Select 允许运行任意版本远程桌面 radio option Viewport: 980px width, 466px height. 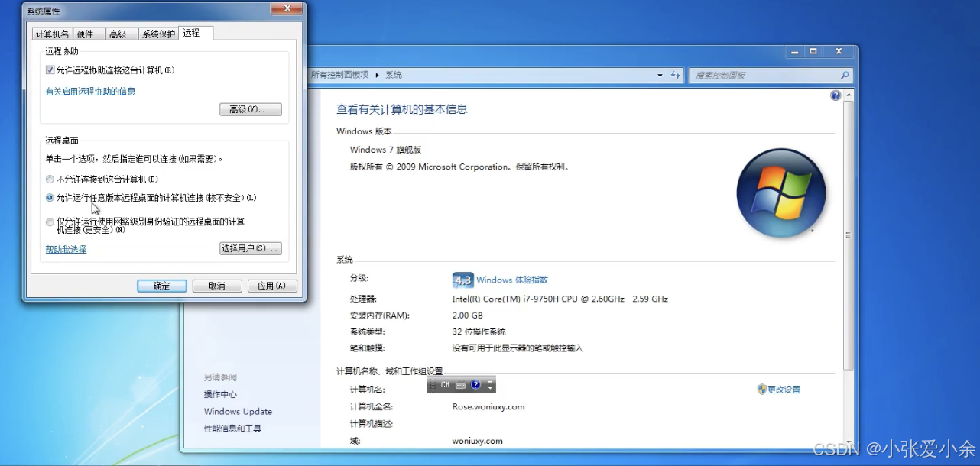[x=50, y=198]
